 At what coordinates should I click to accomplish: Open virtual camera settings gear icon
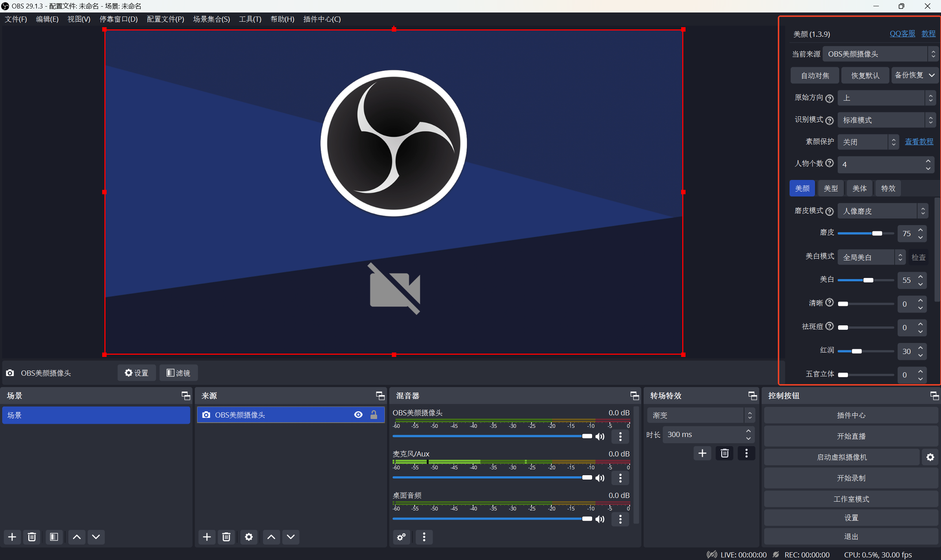(930, 457)
